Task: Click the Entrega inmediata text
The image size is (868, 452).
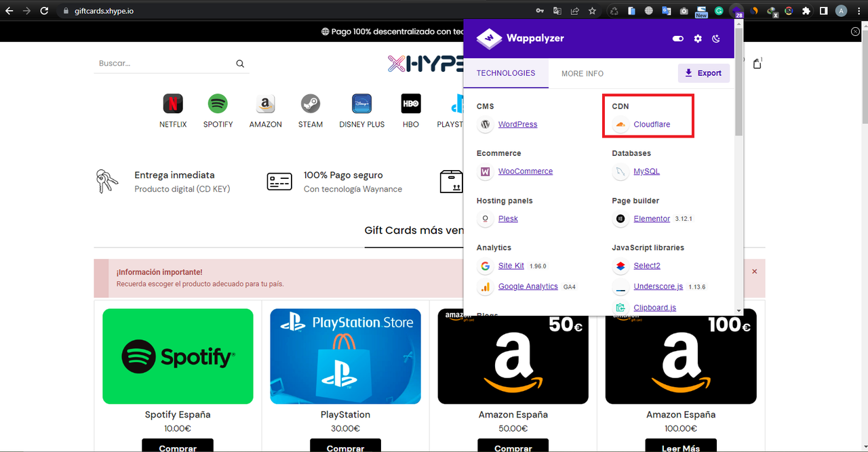Action: 174,175
